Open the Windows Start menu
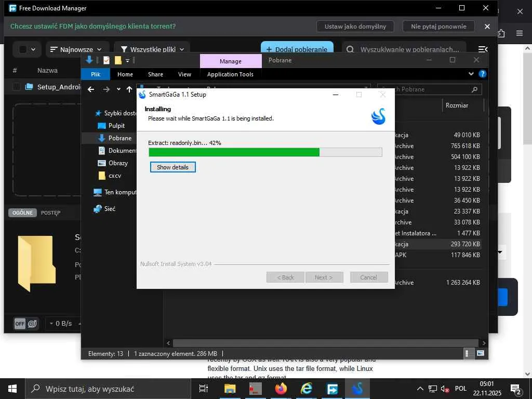This screenshot has height=399, width=532. (12, 389)
